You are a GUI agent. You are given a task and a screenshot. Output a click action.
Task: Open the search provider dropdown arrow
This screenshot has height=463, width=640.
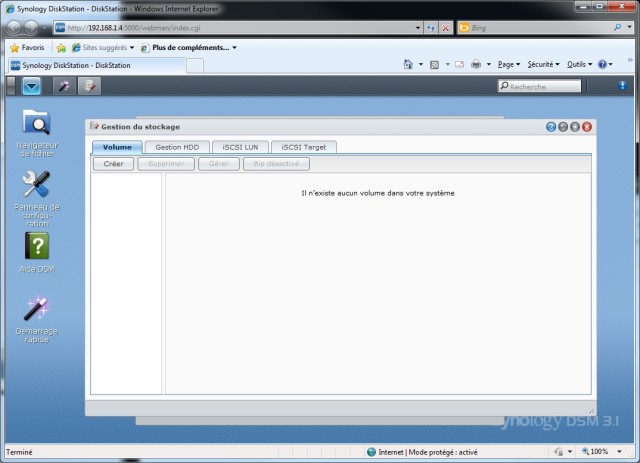tap(630, 27)
